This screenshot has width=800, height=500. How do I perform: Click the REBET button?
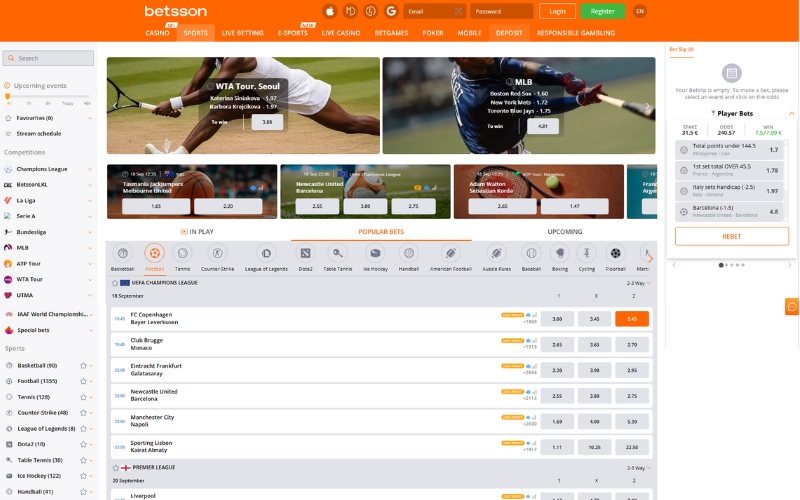pos(732,236)
